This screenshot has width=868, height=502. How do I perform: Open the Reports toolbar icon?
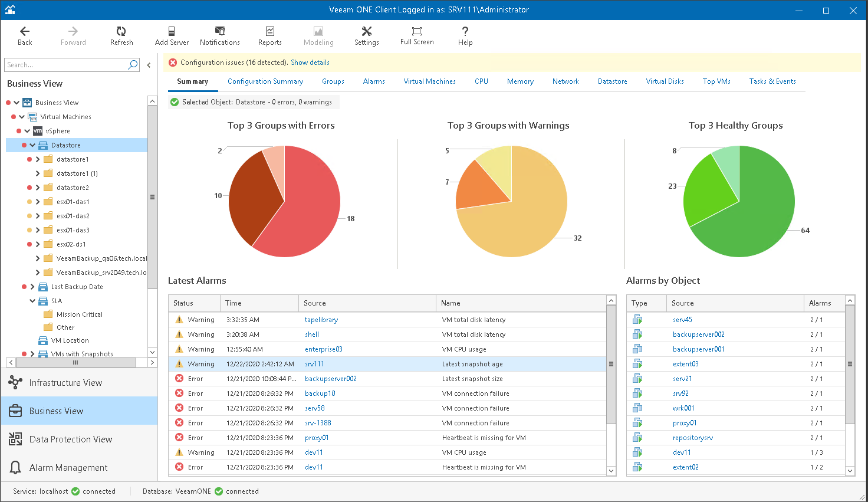(x=269, y=32)
